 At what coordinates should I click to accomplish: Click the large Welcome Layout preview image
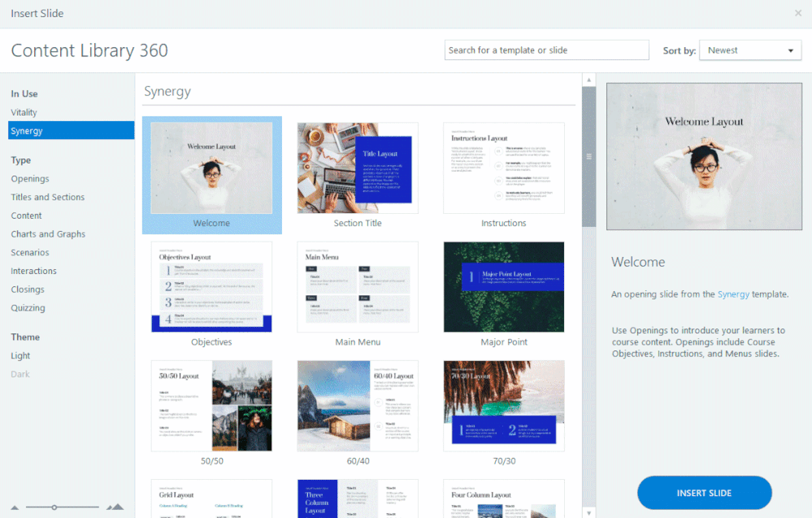pos(704,156)
